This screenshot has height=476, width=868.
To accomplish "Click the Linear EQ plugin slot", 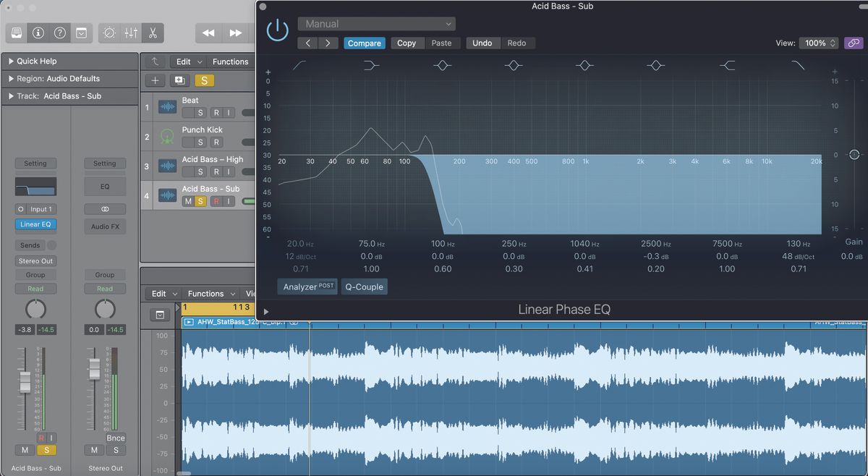I will click(35, 224).
